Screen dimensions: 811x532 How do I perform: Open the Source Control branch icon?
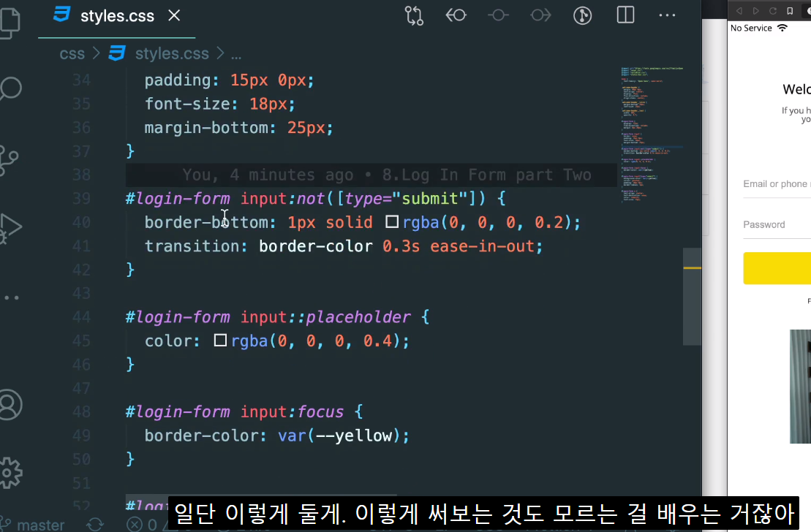point(9,160)
